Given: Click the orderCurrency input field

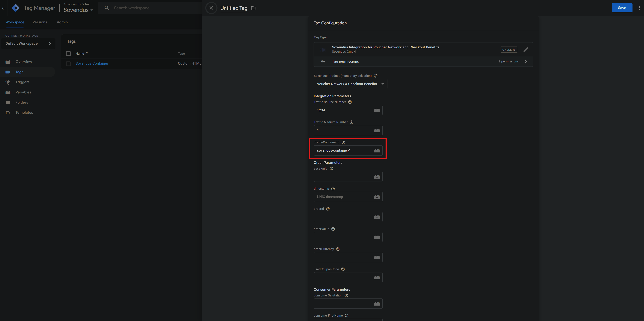Looking at the screenshot, I should click(343, 257).
